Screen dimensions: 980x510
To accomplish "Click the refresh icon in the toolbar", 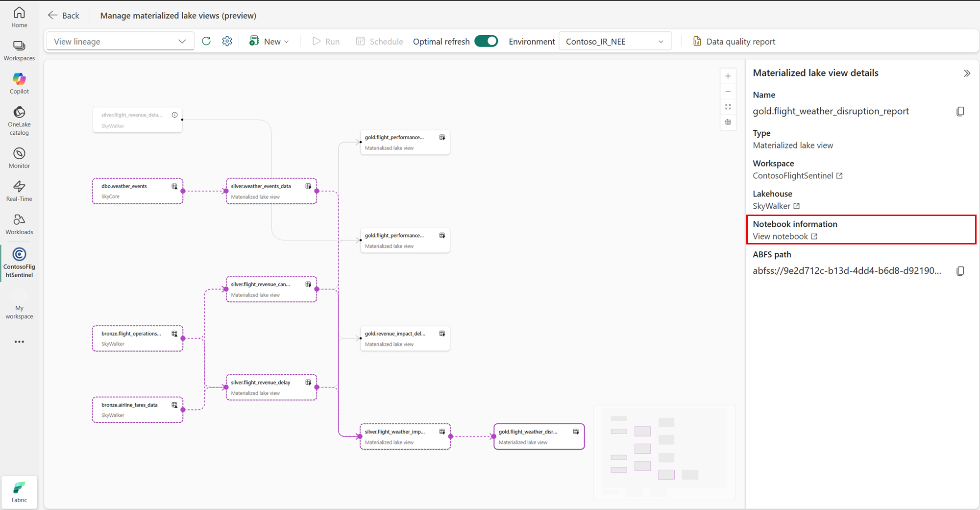I will (x=206, y=41).
